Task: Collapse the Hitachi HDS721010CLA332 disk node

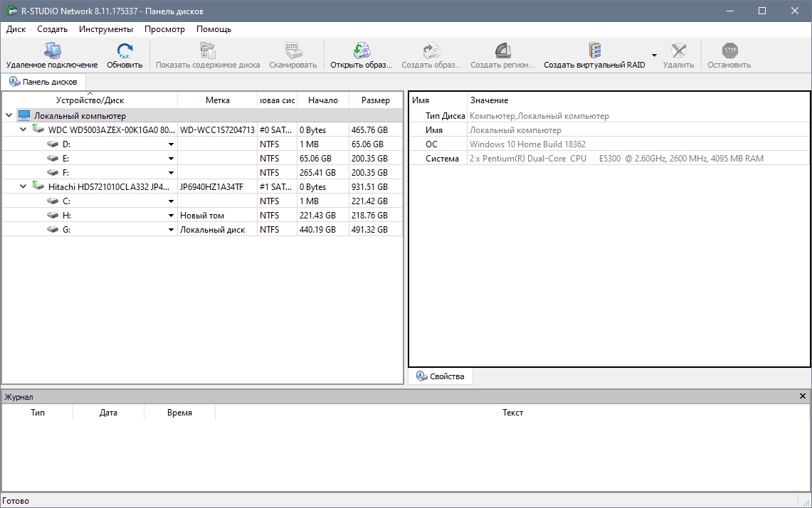Action: [23, 186]
